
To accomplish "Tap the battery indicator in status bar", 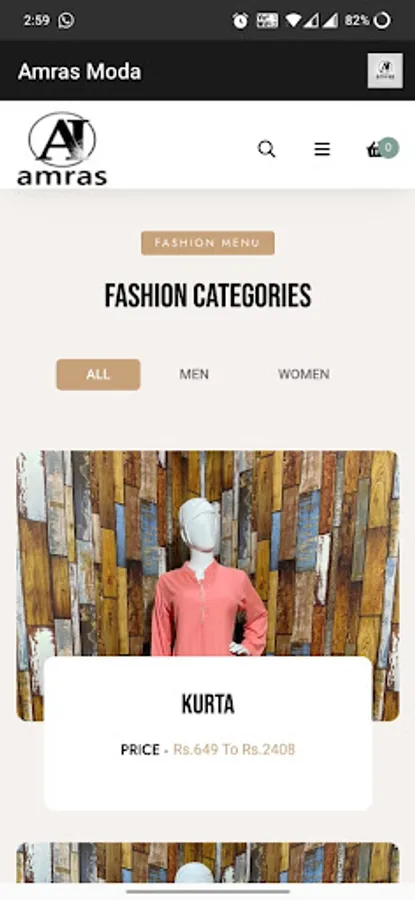I will point(382,21).
